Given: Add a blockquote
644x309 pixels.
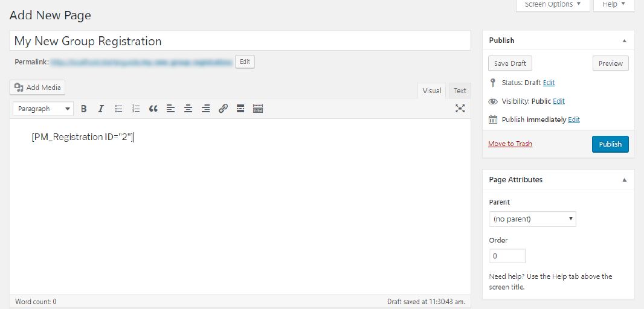Looking at the screenshot, I should click(153, 109).
